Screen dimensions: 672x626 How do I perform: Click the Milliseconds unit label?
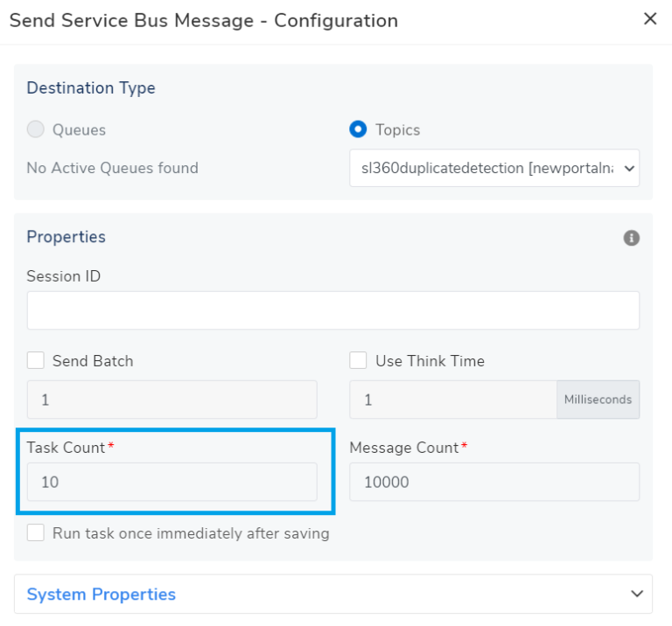pos(598,400)
